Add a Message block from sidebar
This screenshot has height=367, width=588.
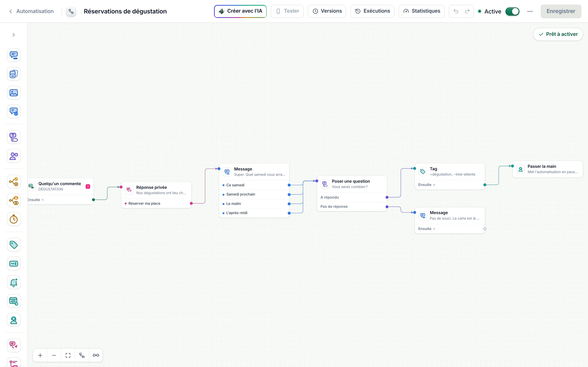point(14,55)
